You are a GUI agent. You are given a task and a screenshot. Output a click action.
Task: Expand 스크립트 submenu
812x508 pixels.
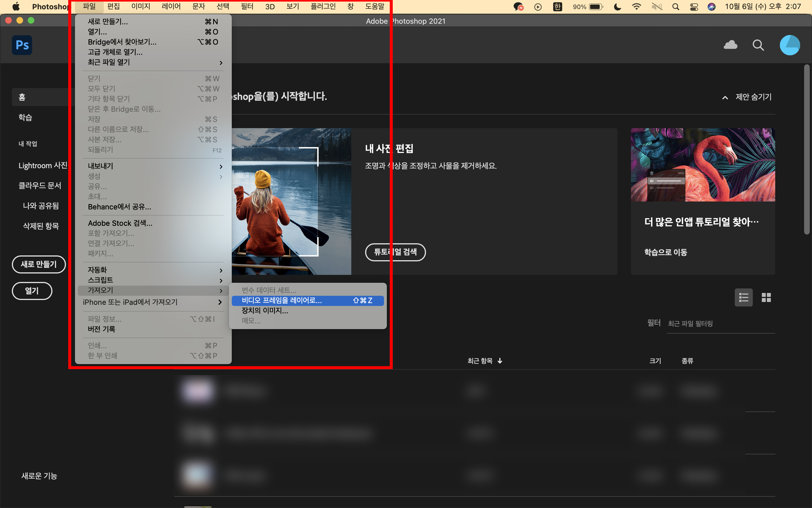click(153, 280)
